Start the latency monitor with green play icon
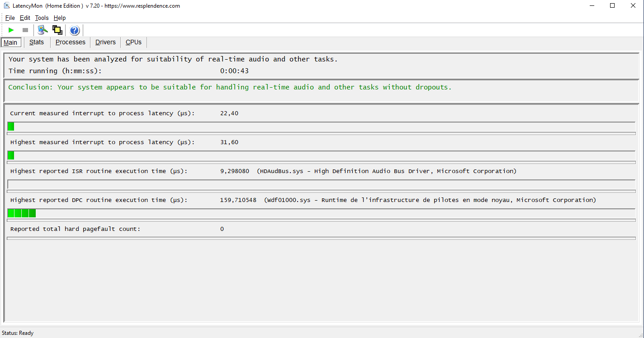 (x=11, y=30)
